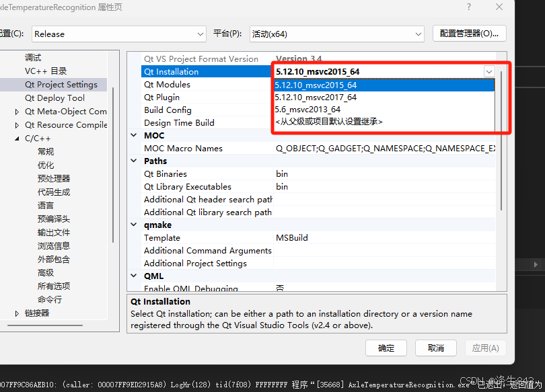The image size is (545, 392).
Task: Click the left tree vertical scrollbar
Action: tap(113, 165)
